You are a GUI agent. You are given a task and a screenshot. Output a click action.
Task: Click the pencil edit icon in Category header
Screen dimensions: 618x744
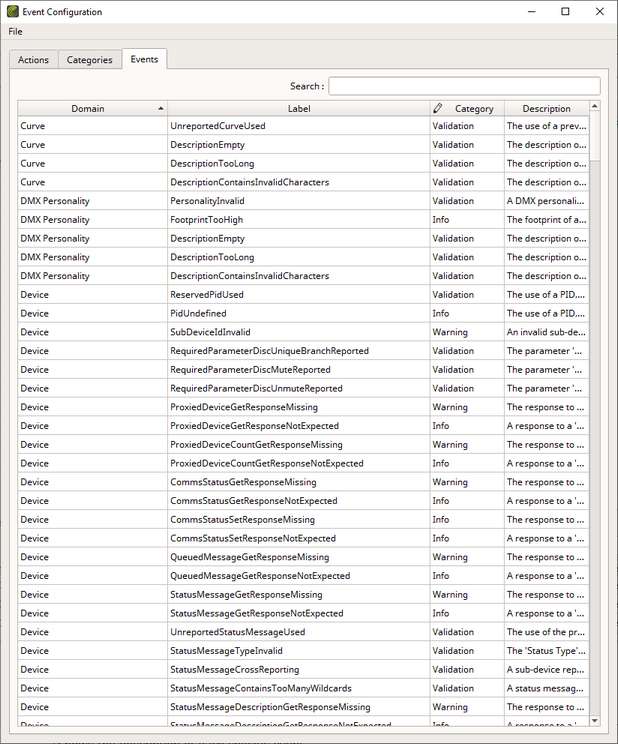pos(438,108)
